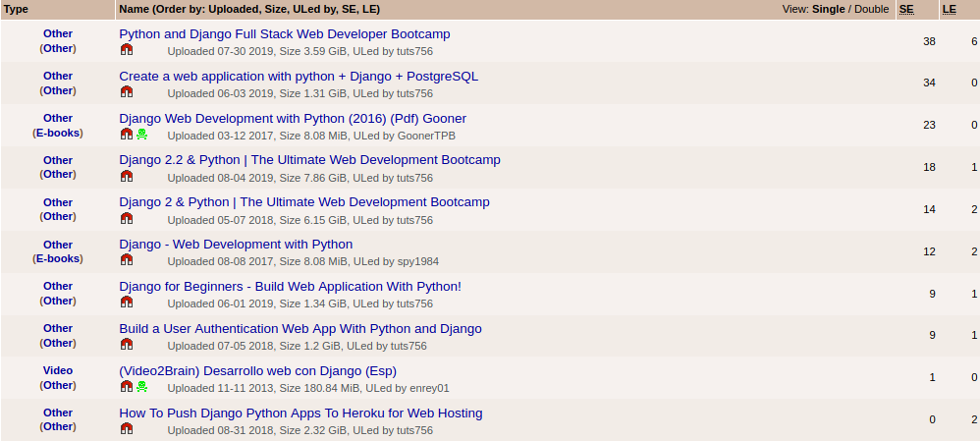980x441 pixels.
Task: Open Django - Web Development with Python link
Action: [236, 244]
